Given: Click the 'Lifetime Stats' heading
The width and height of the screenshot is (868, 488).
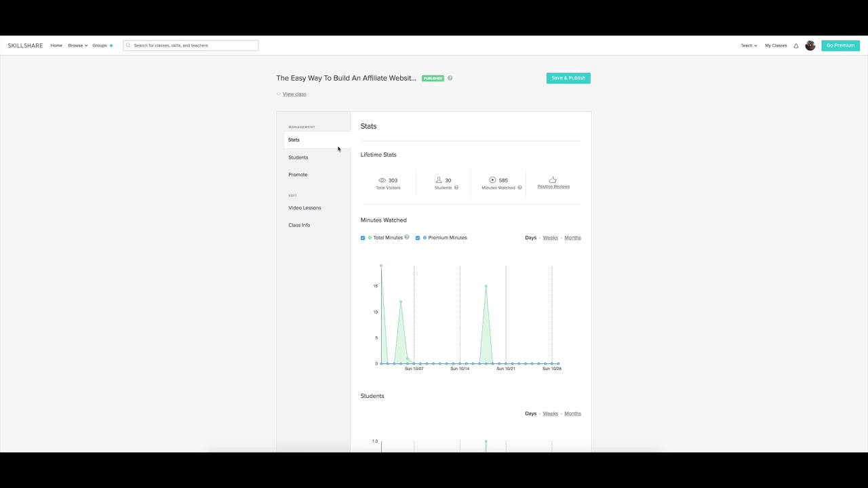Looking at the screenshot, I should 378,155.
